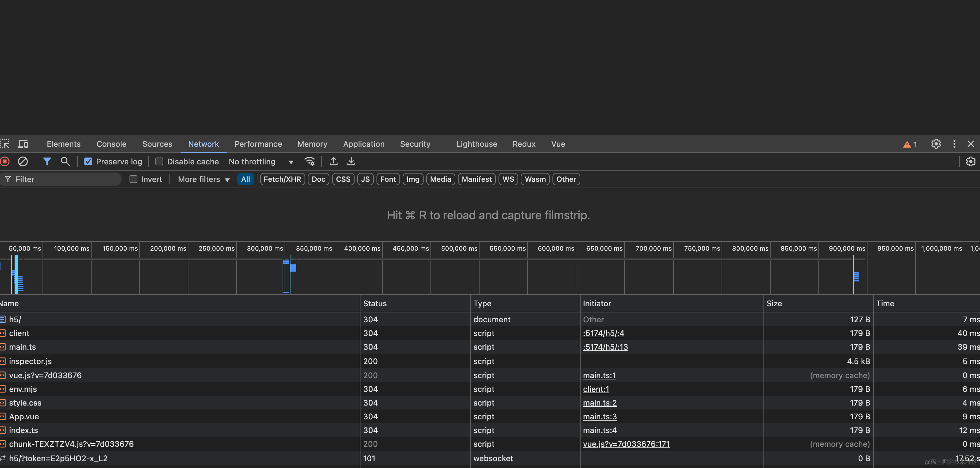Open network search magnifier
The height and width of the screenshot is (468, 980).
point(65,161)
